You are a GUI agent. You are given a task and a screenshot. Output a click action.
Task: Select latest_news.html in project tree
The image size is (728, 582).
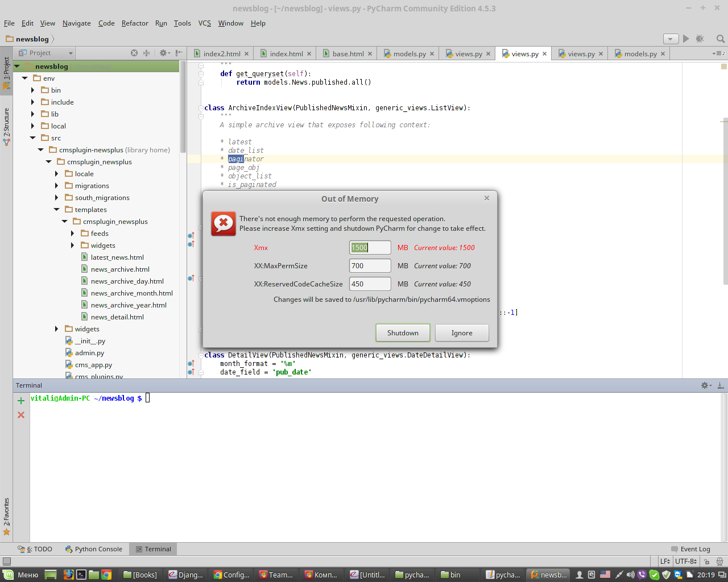(117, 257)
